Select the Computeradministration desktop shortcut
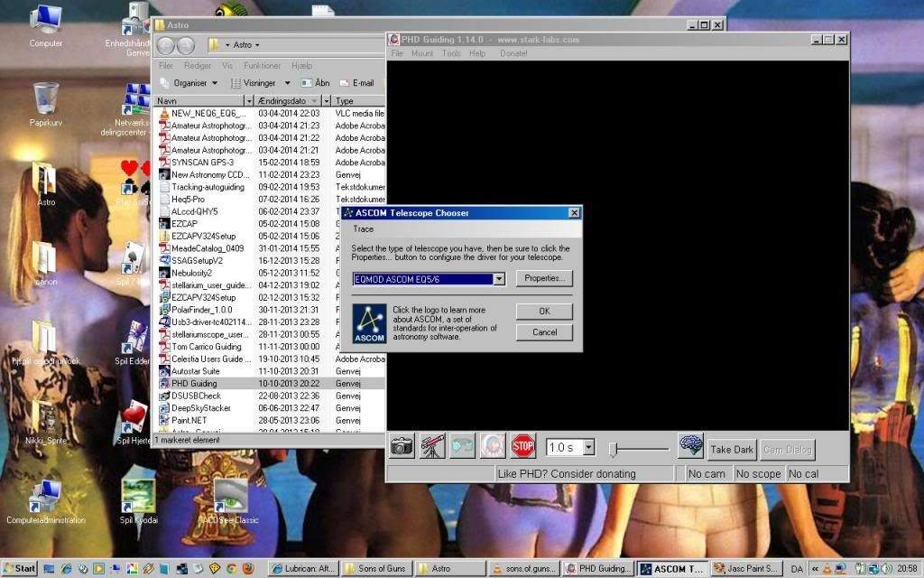 [x=45, y=502]
